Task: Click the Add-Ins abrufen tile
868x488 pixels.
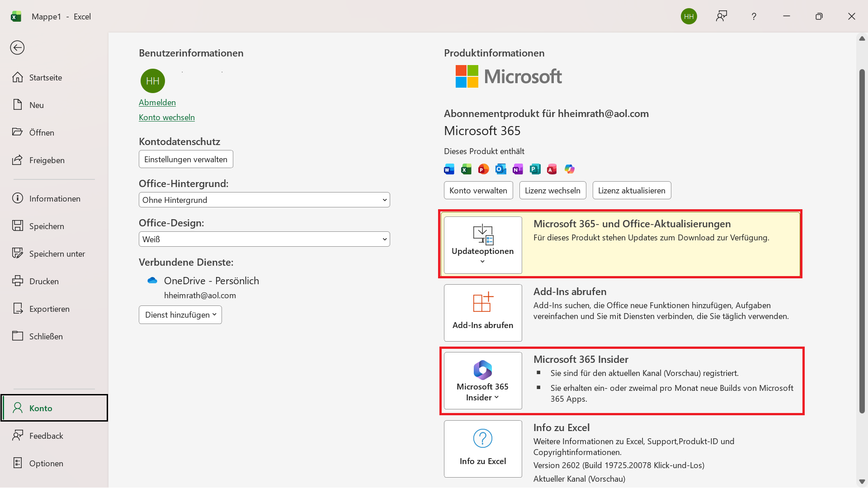Action: pyautogui.click(x=483, y=313)
